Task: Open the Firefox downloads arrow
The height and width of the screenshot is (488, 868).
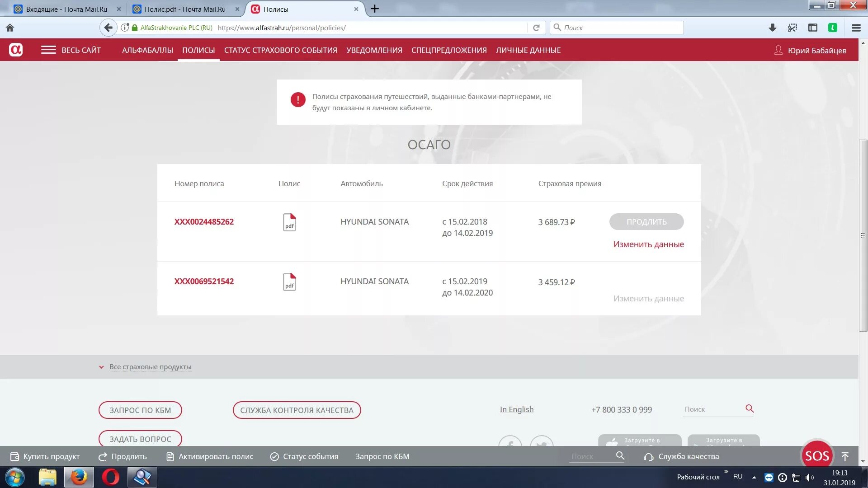Action: [x=772, y=28]
